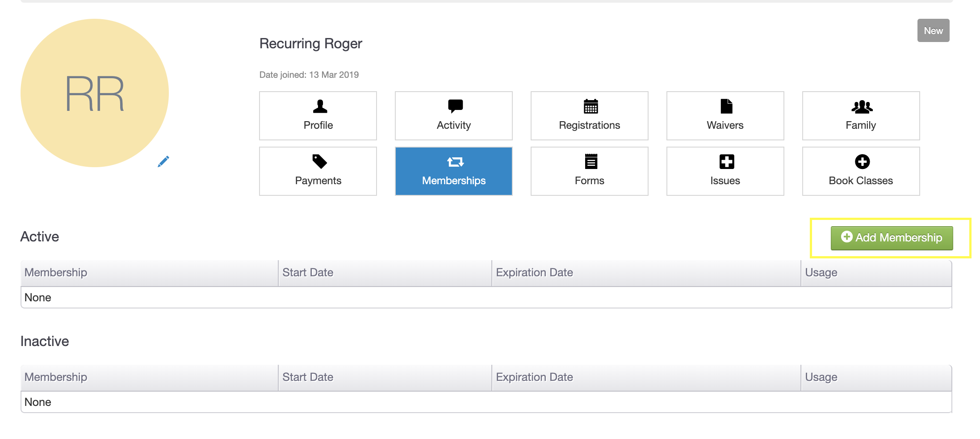Click Book Classes plus button
Image resolution: width=980 pixels, height=439 pixels.
[861, 171]
